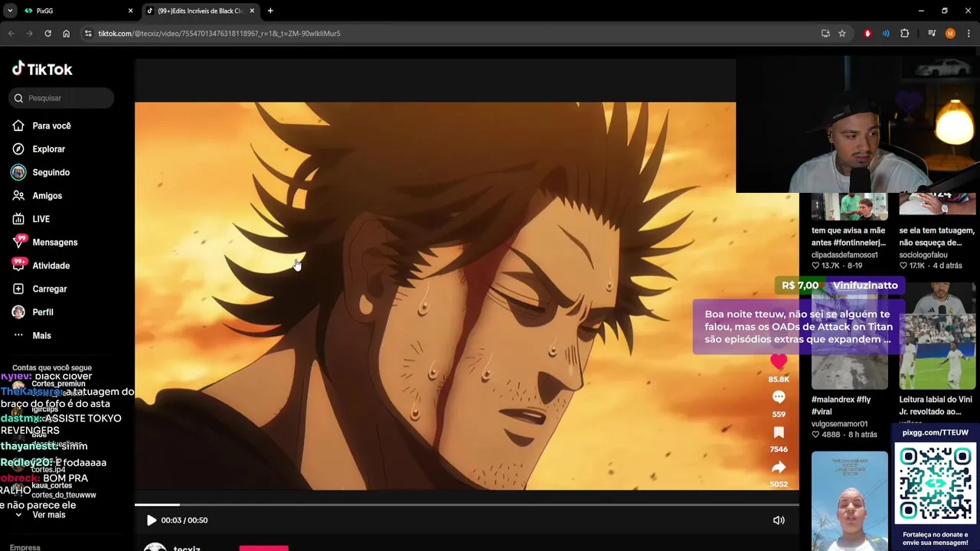This screenshot has height=551, width=980.
Task: Close the PixGG tab
Action: [x=130, y=11]
